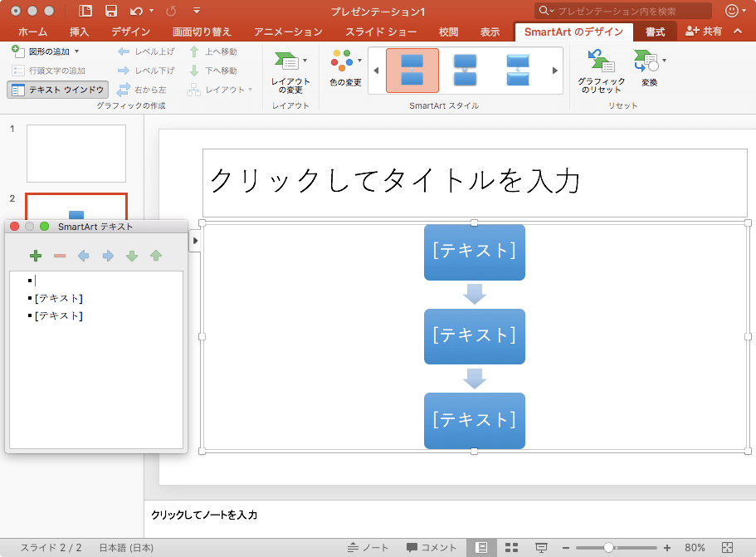Open 図形の追加 dropdown arrow
This screenshot has width=756, height=557.
pos(76,51)
